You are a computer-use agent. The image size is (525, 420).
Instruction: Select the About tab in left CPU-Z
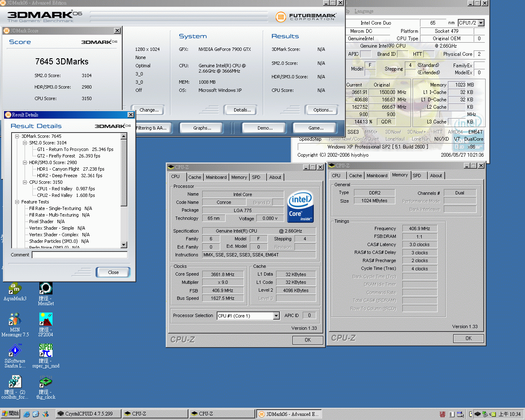click(275, 177)
